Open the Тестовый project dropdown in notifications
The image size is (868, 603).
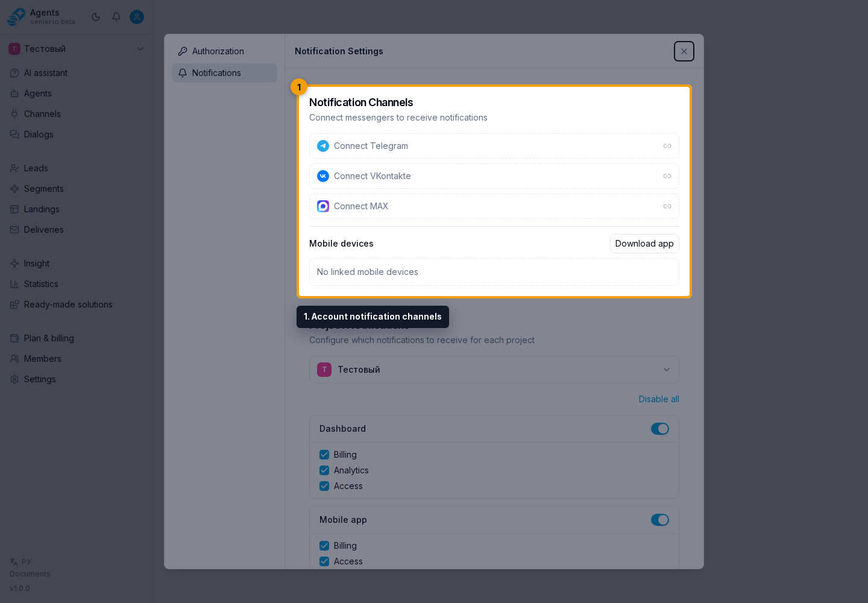point(494,370)
